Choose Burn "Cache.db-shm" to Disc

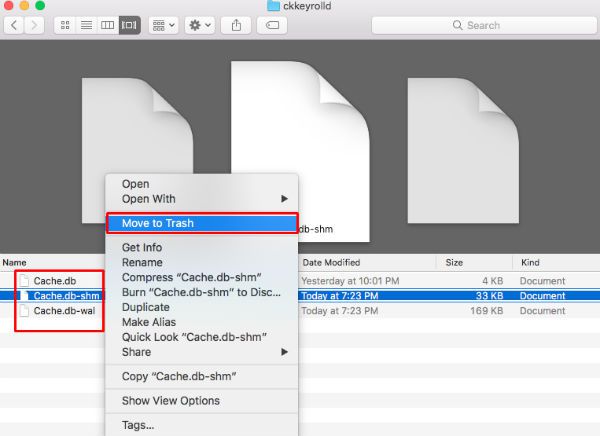201,292
